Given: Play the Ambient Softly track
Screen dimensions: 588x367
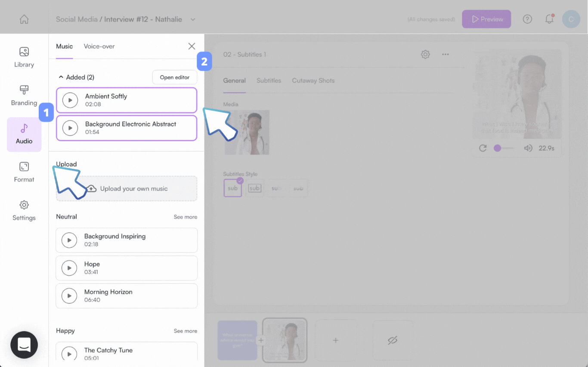Looking at the screenshot, I should click(70, 100).
